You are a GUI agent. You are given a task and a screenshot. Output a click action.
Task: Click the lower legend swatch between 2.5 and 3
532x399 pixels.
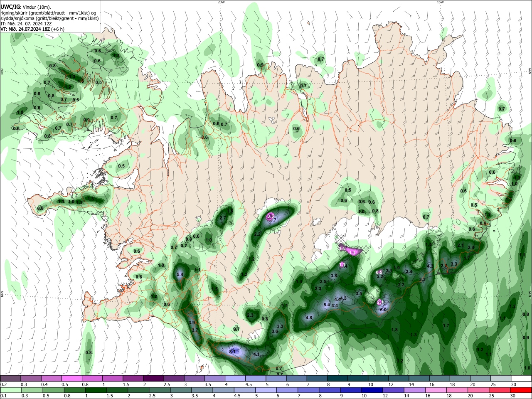click(x=160, y=390)
